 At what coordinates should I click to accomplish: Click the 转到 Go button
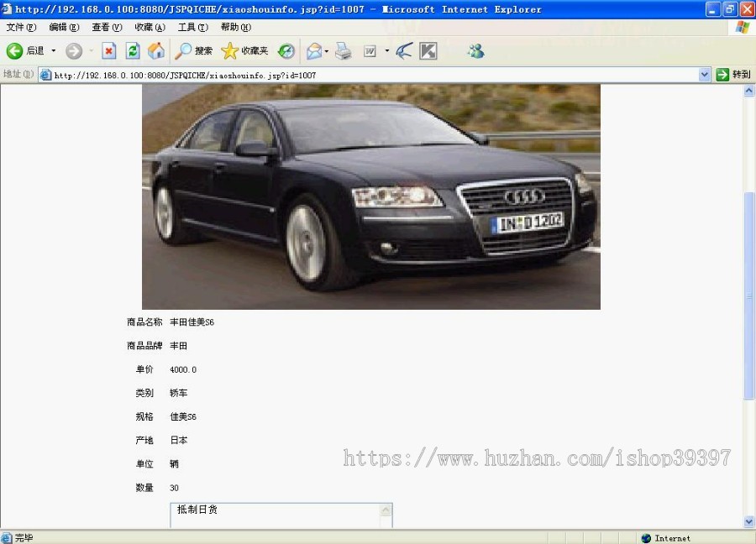click(x=733, y=75)
